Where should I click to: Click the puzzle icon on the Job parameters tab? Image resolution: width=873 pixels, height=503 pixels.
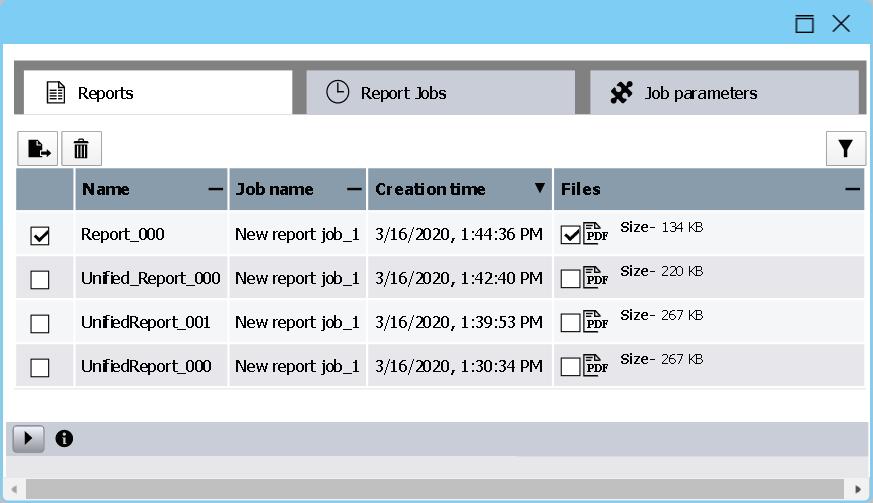click(x=621, y=92)
